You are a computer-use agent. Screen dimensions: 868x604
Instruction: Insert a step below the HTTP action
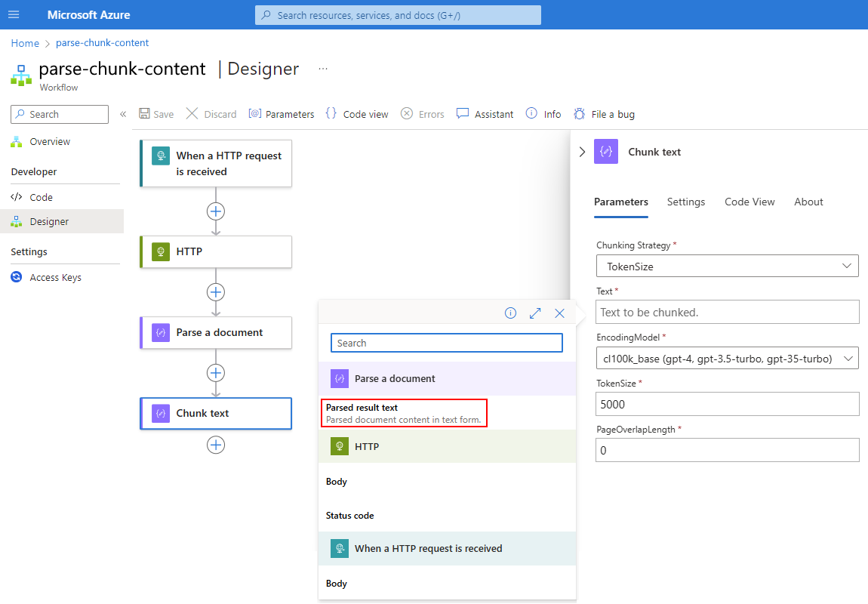[216, 292]
